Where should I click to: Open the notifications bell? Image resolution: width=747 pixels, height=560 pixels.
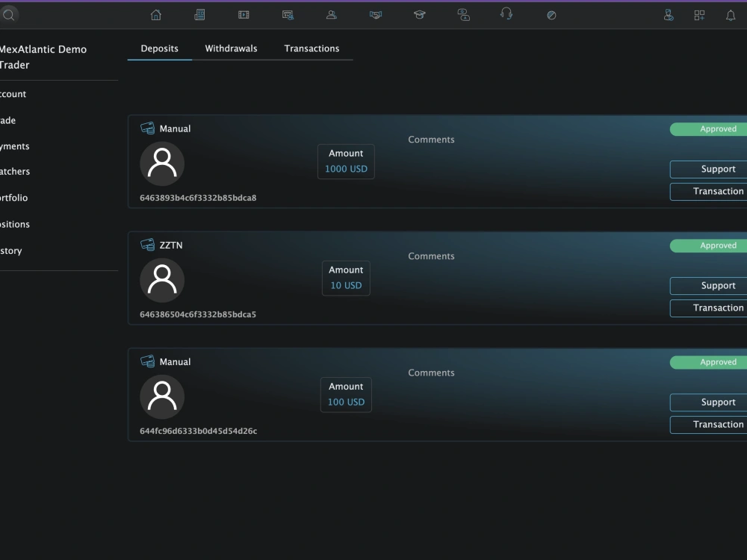click(x=731, y=15)
